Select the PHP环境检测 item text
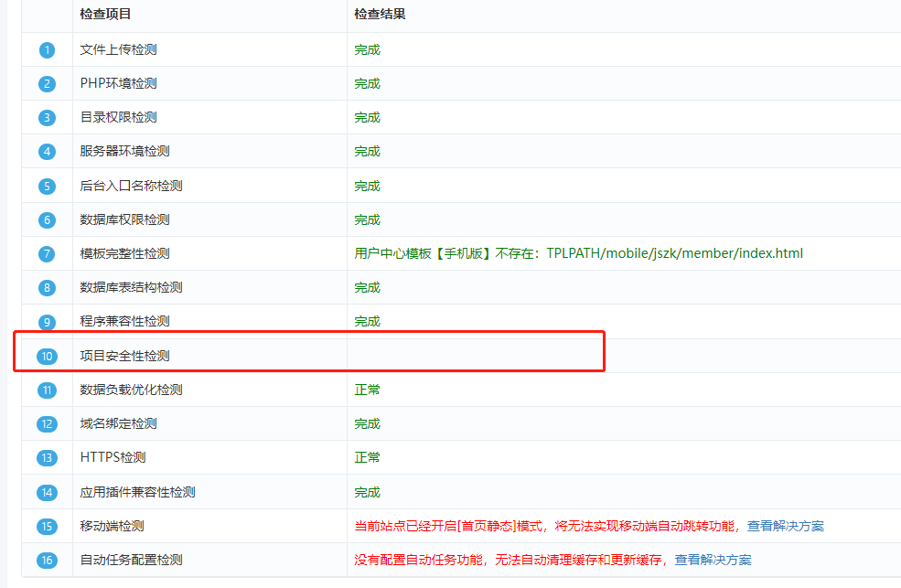 pos(118,84)
